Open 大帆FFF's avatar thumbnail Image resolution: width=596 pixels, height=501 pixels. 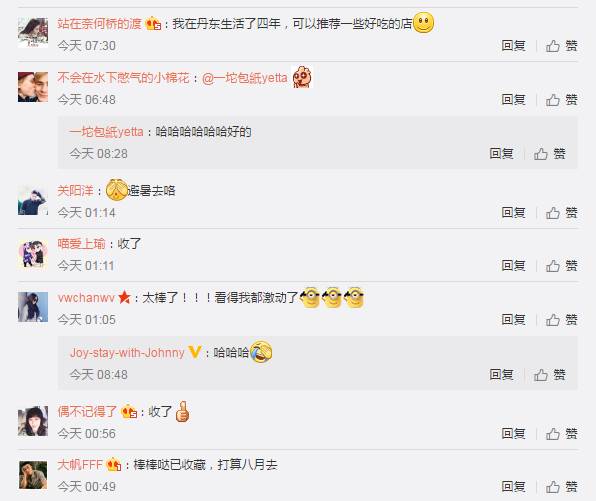click(33, 475)
